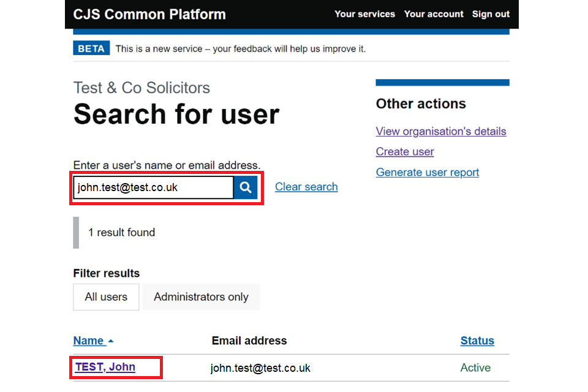Click the Active status label
Image resolution: width=588 pixels, height=392 pixels.
(475, 368)
